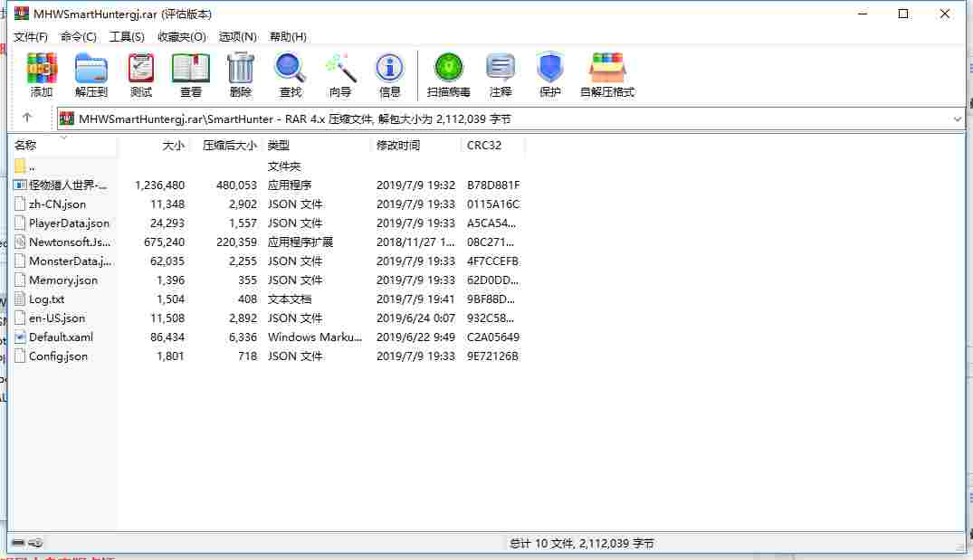The image size is (973, 560).
Task: Open the Comment (注释) icon
Action: click(x=501, y=68)
